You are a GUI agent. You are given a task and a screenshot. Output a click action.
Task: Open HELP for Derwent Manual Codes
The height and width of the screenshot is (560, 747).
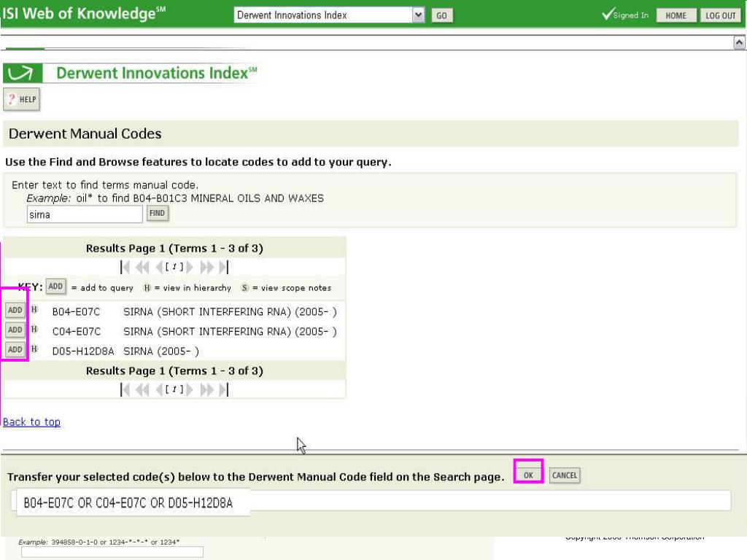click(21, 99)
